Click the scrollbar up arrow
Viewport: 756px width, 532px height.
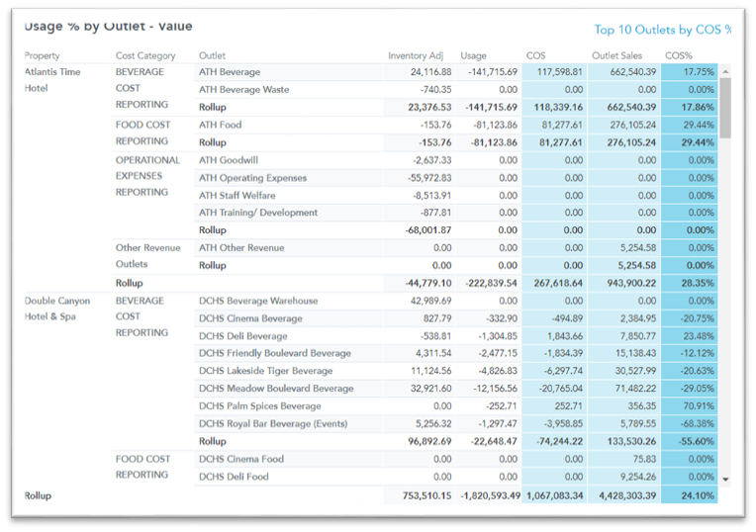point(725,72)
